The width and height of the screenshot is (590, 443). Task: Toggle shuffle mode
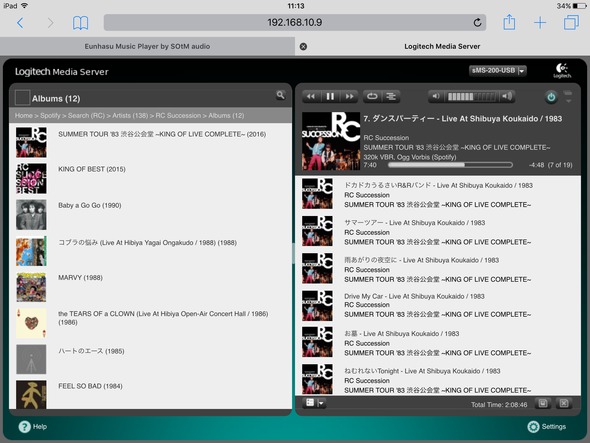click(391, 97)
